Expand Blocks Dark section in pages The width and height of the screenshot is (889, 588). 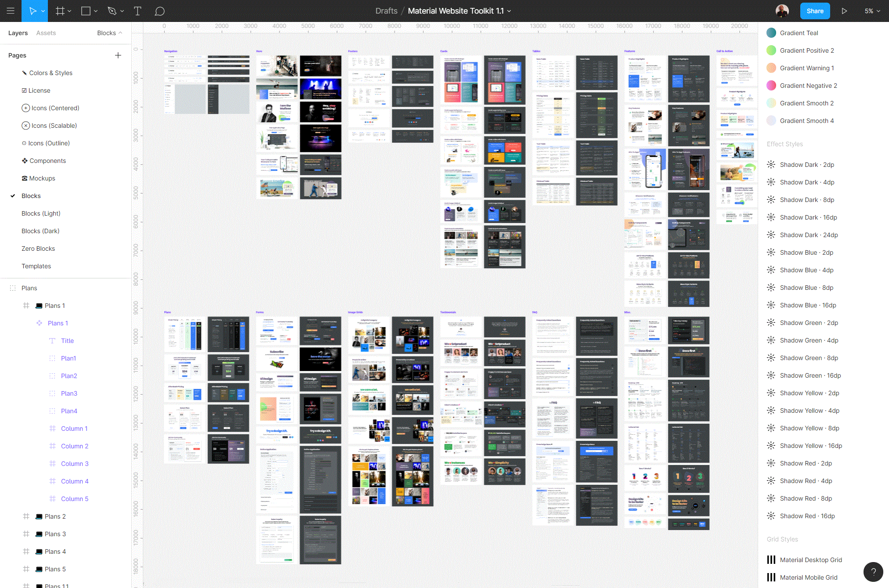click(40, 231)
